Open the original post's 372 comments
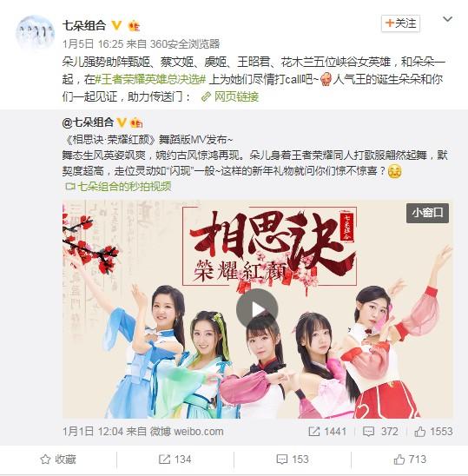468x476 pixels. pyautogui.click(x=380, y=432)
